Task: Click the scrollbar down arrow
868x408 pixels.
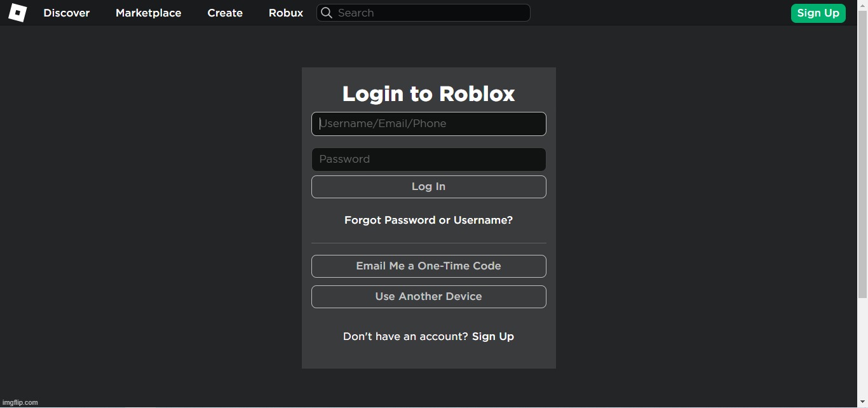Action: 862,403
